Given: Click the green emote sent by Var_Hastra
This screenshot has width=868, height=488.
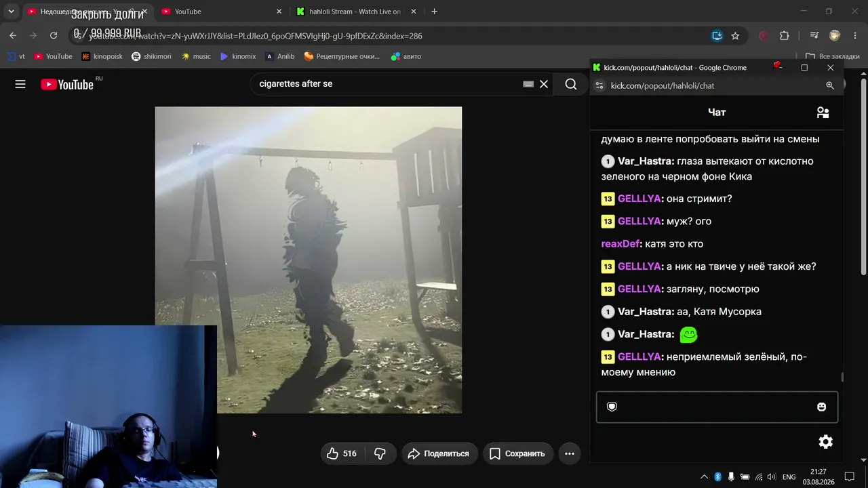Looking at the screenshot, I should 688,334.
